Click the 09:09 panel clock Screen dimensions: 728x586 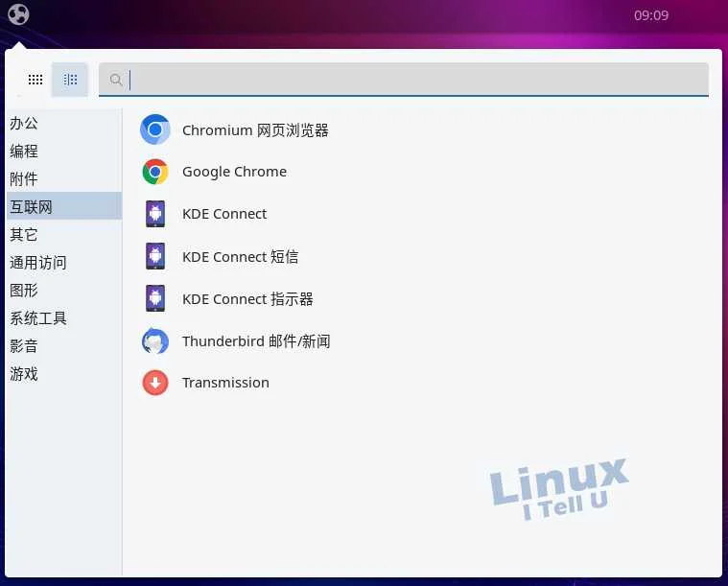(651, 15)
